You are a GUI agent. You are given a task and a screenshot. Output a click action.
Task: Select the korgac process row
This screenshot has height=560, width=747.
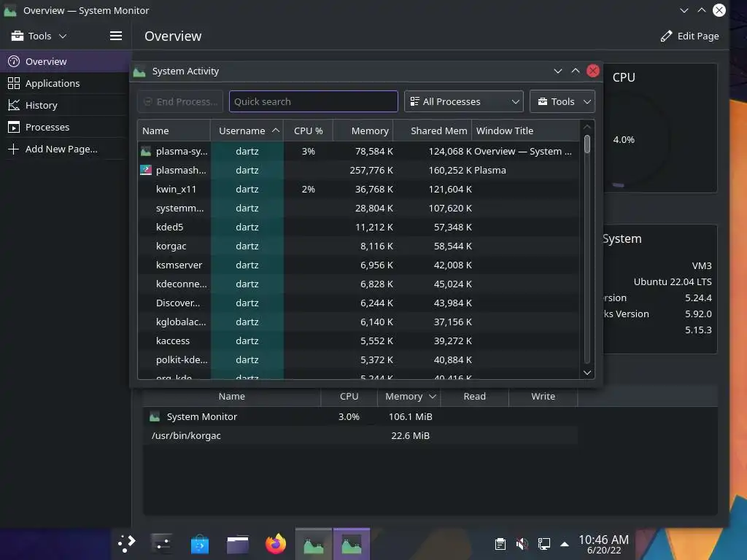(359, 246)
